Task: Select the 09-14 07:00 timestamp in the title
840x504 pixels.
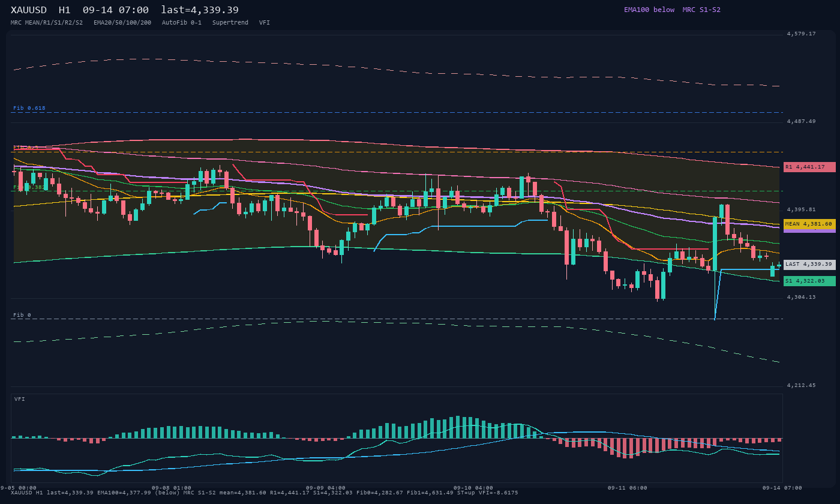Action: pyautogui.click(x=116, y=10)
